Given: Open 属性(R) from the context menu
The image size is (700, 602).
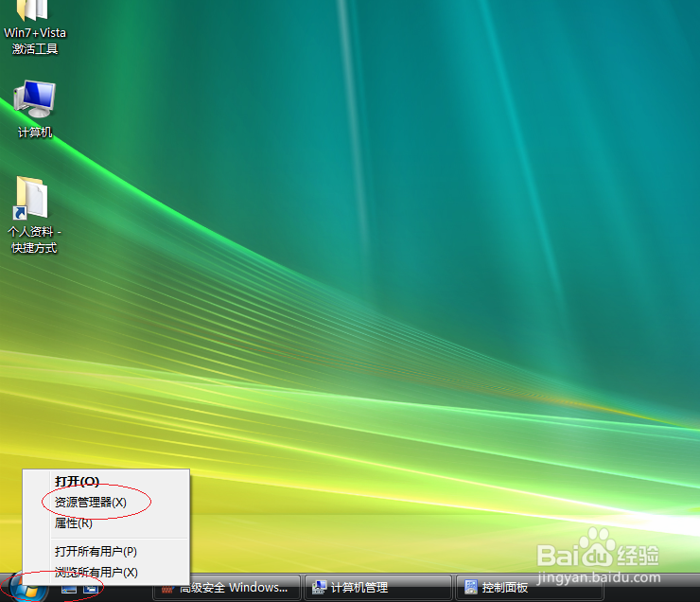Looking at the screenshot, I should [106, 522].
